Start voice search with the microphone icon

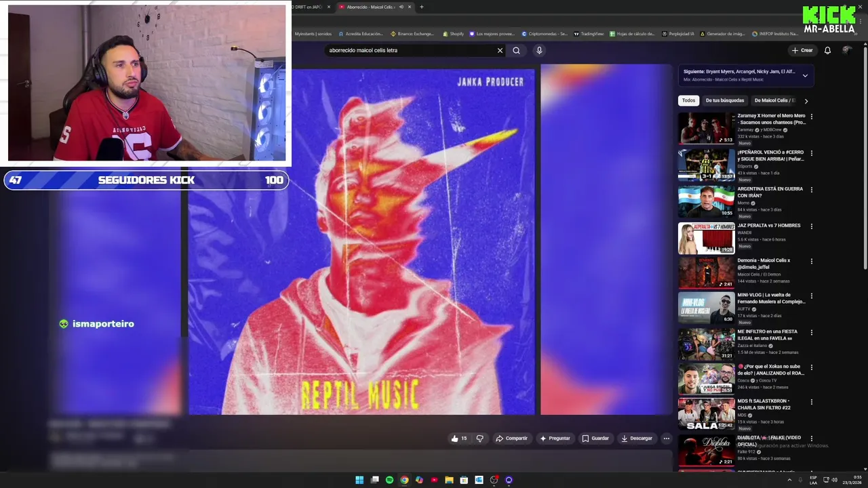click(539, 50)
